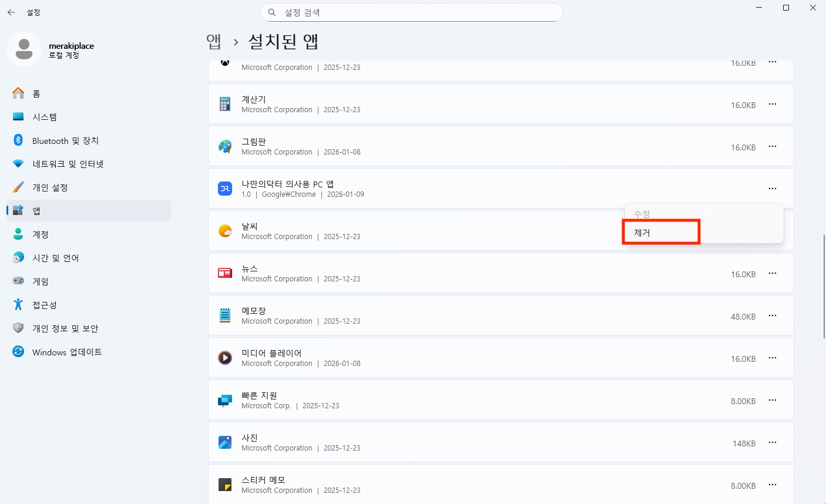Click the personalization paintbrush icon
The image size is (826, 504).
pyautogui.click(x=18, y=187)
